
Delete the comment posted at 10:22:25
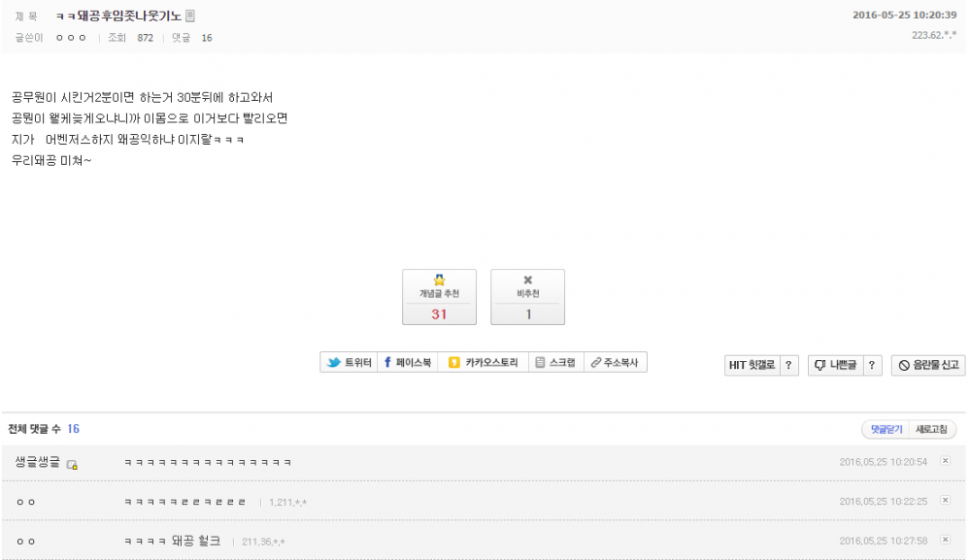coord(946,501)
